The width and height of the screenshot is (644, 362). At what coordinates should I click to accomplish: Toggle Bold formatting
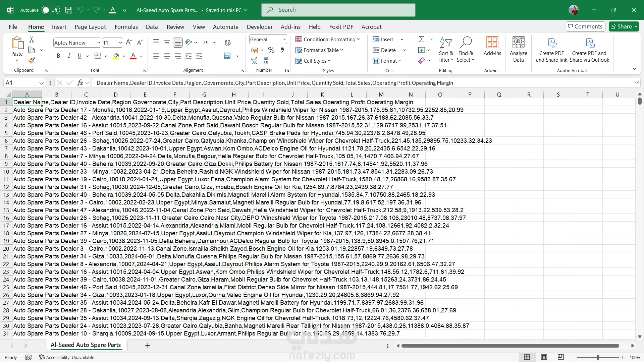[58, 56]
